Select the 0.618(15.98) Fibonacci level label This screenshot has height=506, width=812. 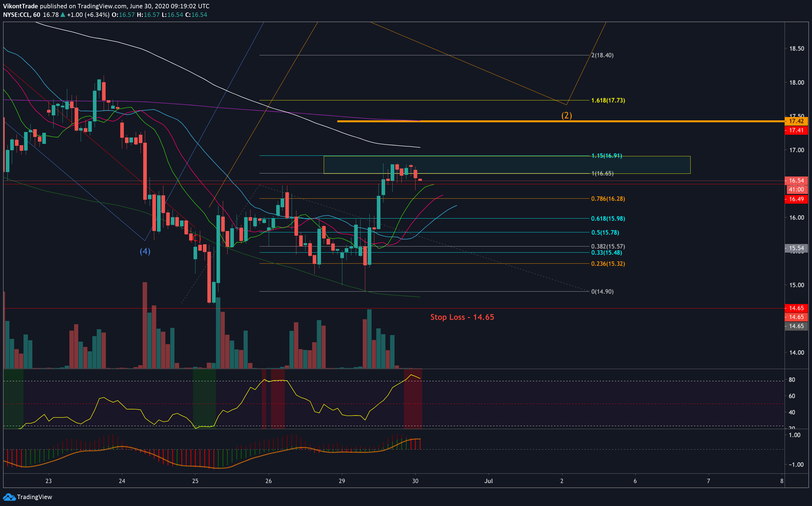tap(608, 219)
